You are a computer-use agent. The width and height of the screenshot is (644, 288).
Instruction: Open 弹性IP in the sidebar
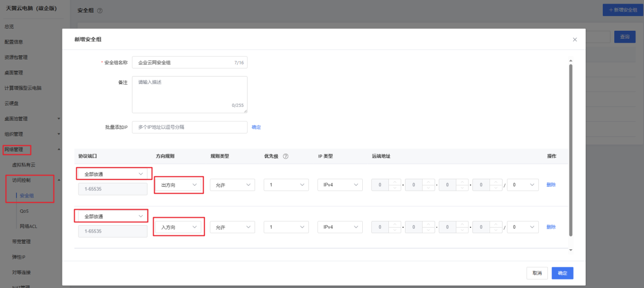(19, 257)
